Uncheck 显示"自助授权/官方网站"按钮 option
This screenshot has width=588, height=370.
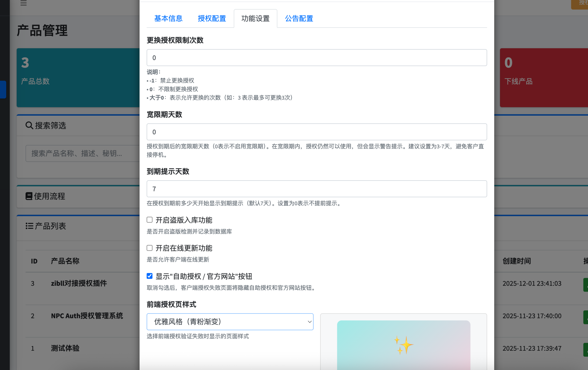tap(150, 276)
